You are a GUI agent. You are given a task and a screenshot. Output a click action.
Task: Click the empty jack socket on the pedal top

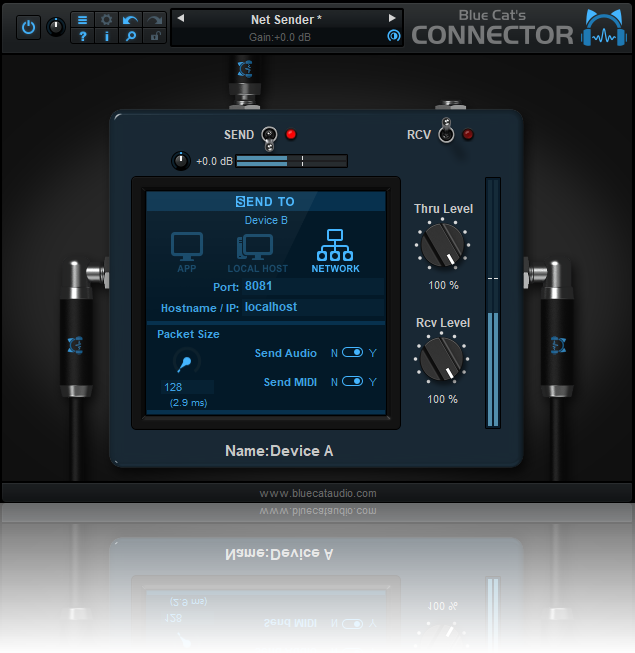pyautogui.click(x=450, y=104)
